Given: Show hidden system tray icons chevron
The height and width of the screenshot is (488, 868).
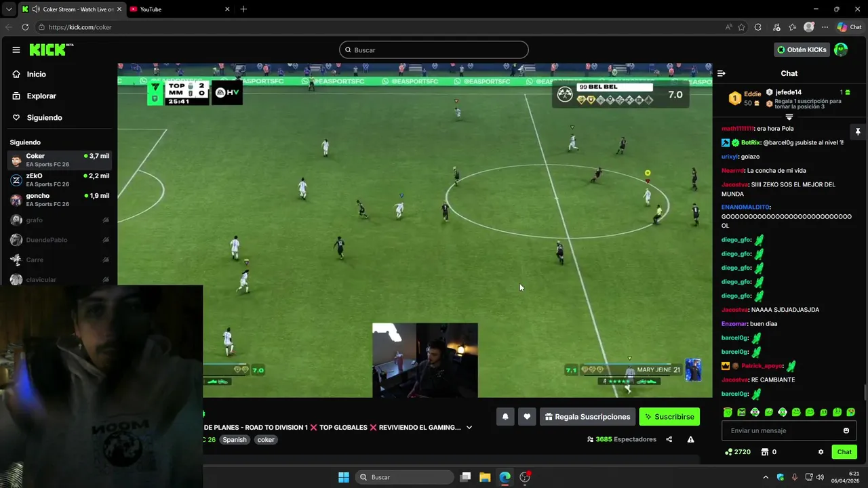Looking at the screenshot, I should pos(766,477).
